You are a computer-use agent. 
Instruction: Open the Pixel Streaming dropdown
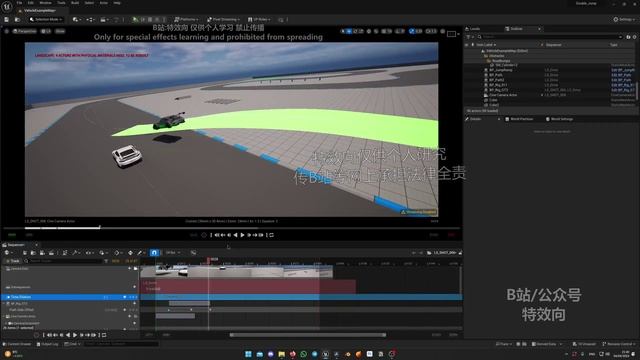(x=223, y=19)
